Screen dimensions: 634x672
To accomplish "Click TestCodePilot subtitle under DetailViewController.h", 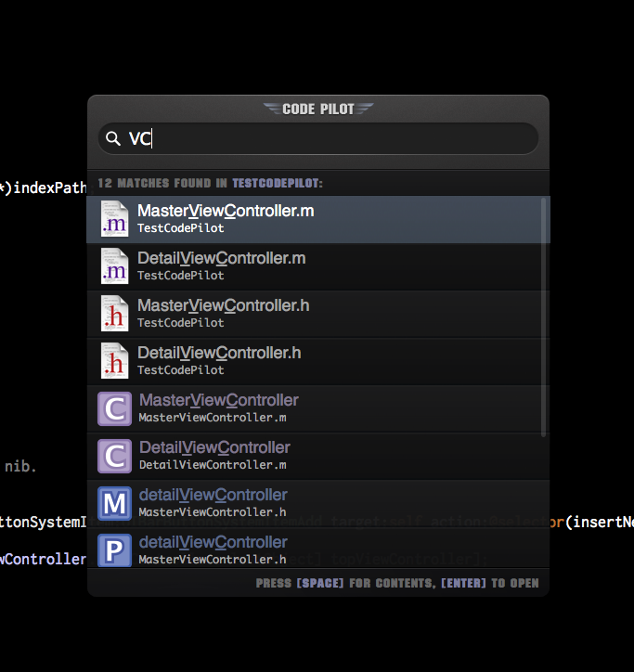I will [180, 369].
